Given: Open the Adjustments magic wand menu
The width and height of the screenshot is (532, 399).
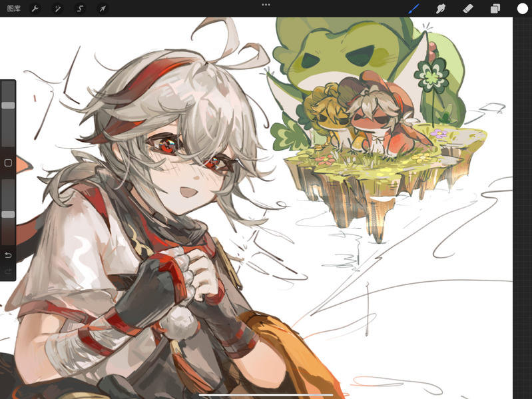Looking at the screenshot, I should point(57,9).
